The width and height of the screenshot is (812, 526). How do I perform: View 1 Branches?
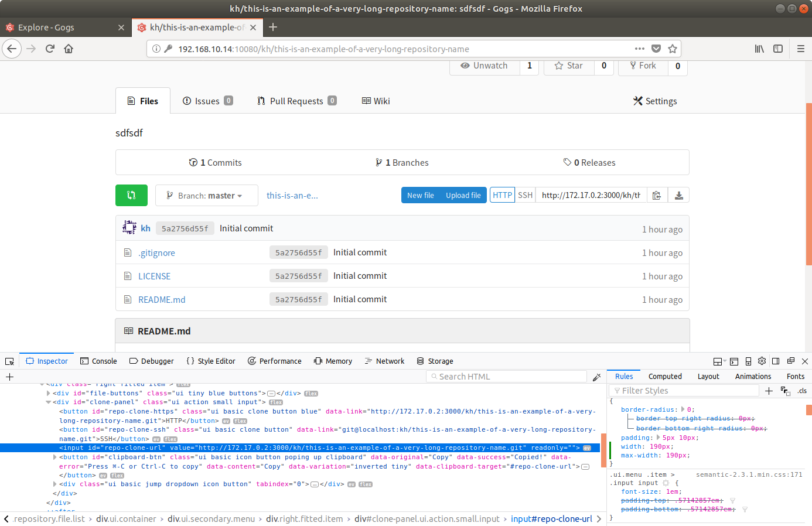[x=402, y=163]
